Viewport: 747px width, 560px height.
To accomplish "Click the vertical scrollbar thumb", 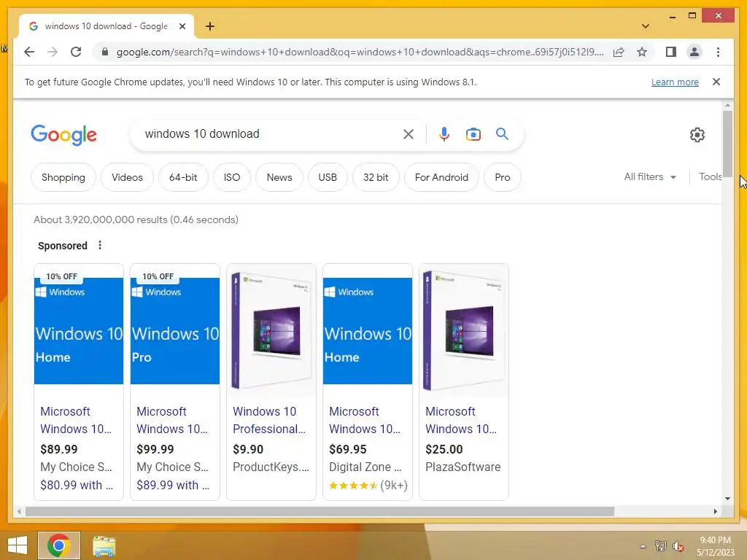I will coord(727,144).
